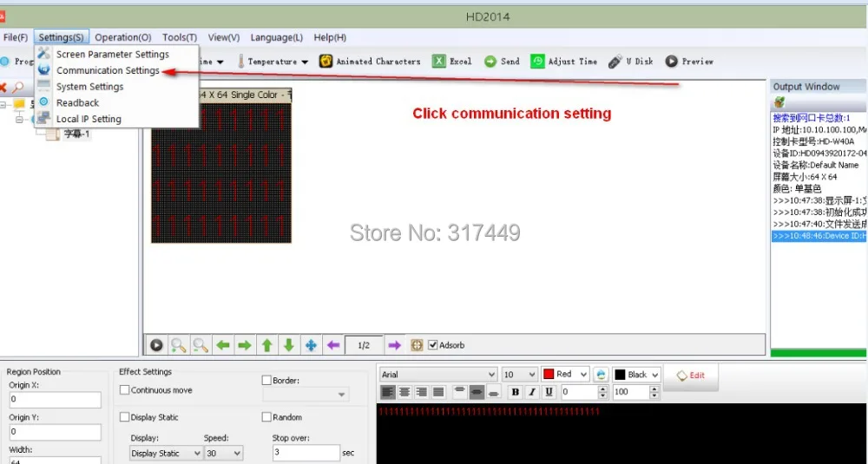Click the round play button below canvas

coord(156,345)
